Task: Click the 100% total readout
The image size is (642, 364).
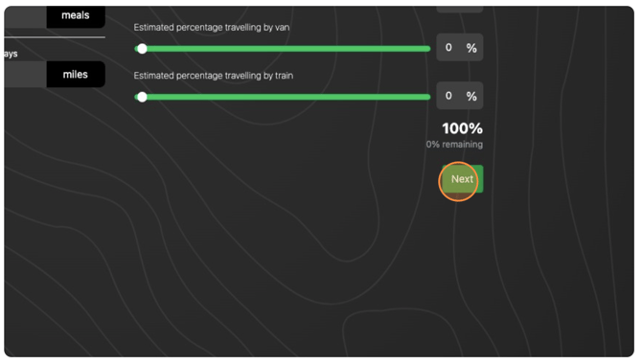Action: point(462,128)
